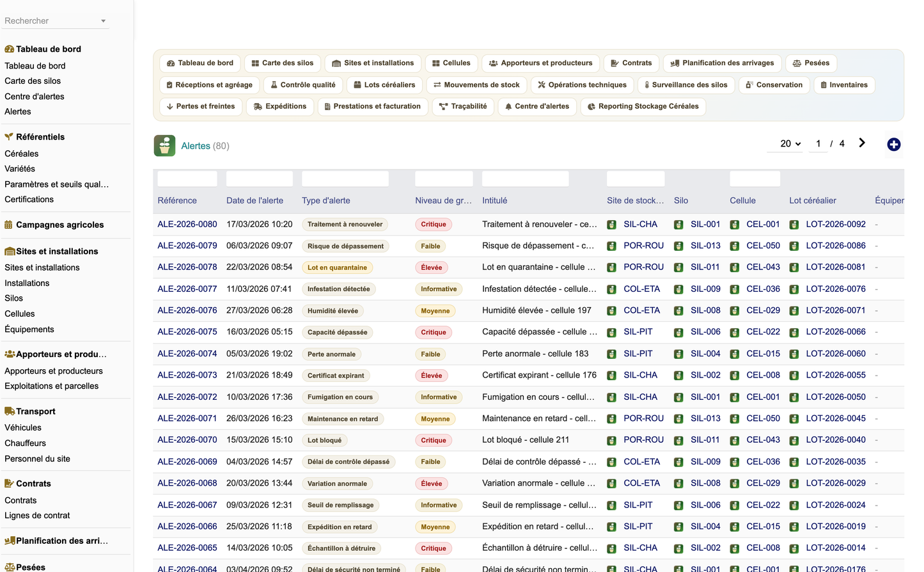Click the date 15/03/2026 15:10 cell

pos(260,440)
